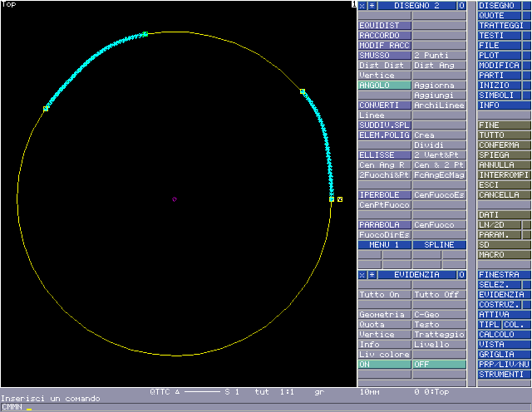This screenshot has width=532, height=412.
Task: Select PARABOLA command
Action: [x=385, y=225]
